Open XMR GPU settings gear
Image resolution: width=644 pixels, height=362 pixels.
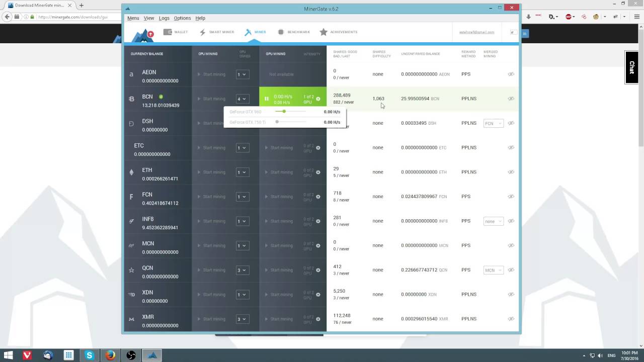point(318,319)
